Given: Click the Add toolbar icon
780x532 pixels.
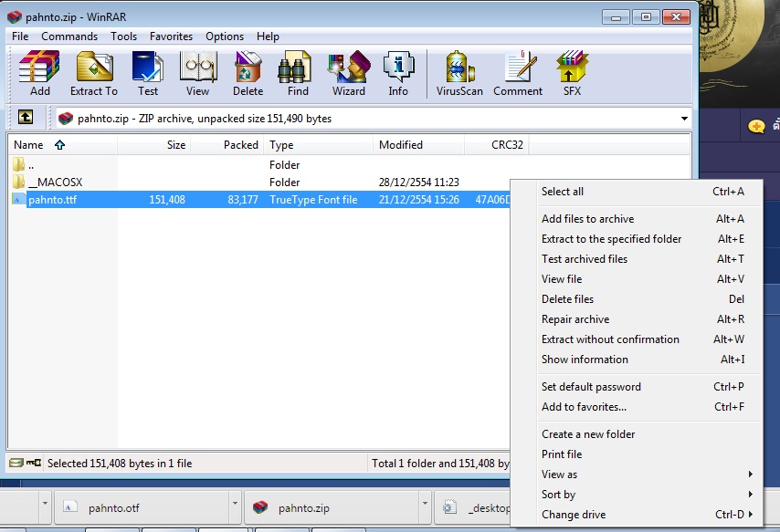Looking at the screenshot, I should (x=39, y=73).
